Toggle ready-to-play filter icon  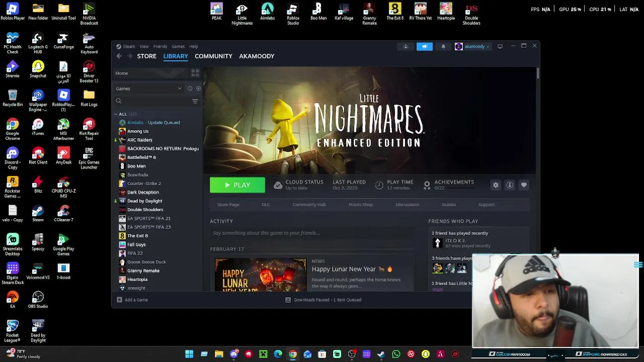[x=198, y=88]
